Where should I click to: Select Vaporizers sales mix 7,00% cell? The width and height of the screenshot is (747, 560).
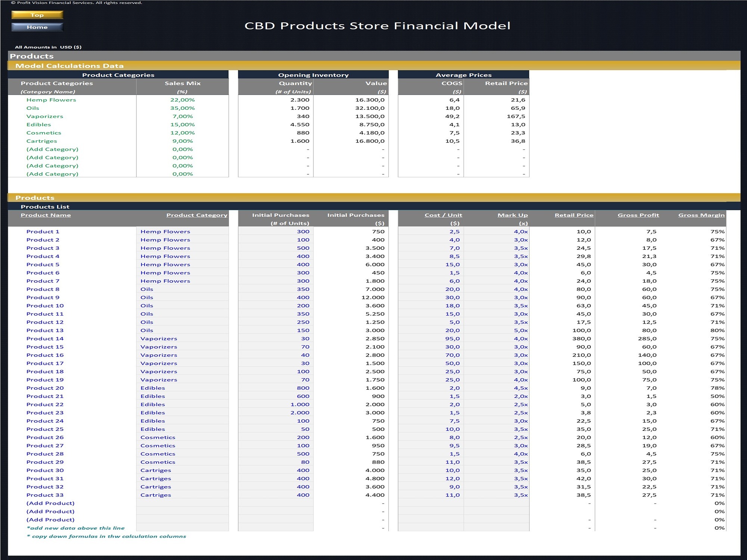(183, 116)
